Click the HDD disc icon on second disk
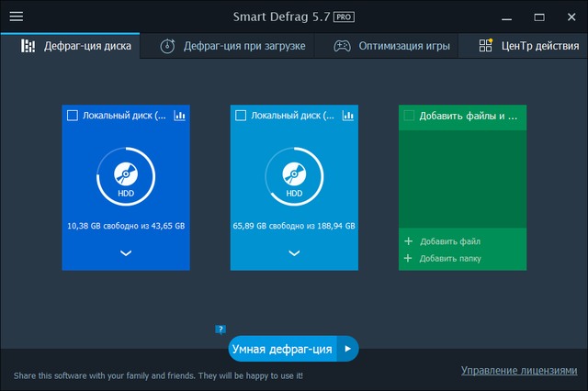Viewport: 588px width, 391px height. point(294,174)
